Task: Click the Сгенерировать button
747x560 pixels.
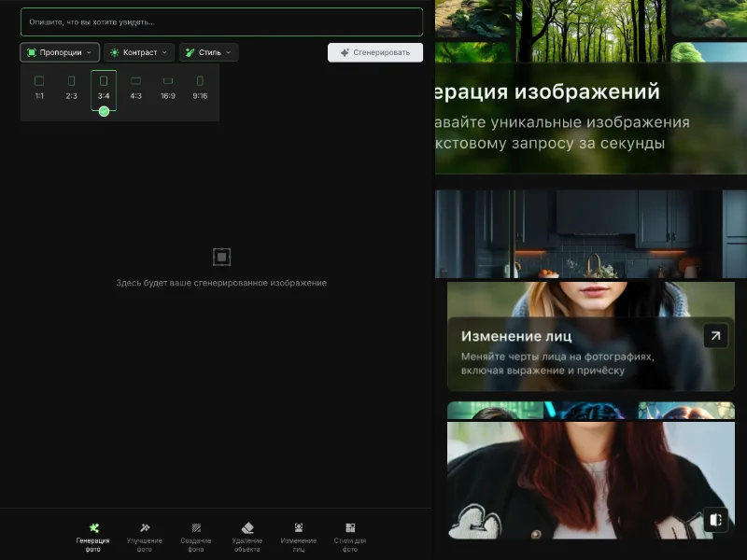Action: (375, 52)
